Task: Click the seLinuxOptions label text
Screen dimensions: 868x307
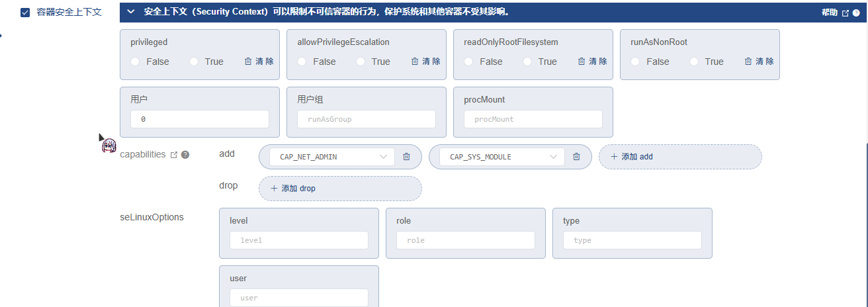Action: click(x=152, y=217)
